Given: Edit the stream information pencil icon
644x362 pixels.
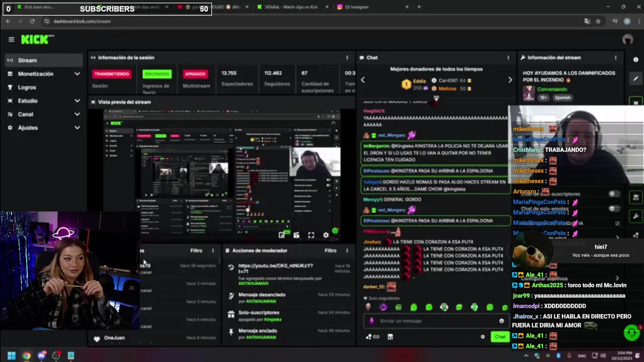Looking at the screenshot, I should tap(636, 79).
